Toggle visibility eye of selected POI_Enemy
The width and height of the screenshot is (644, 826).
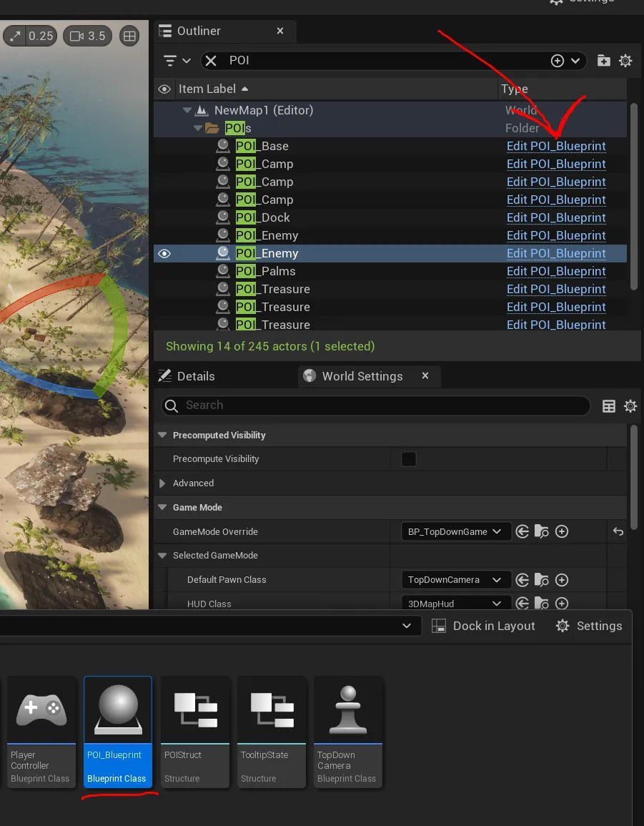[164, 253]
